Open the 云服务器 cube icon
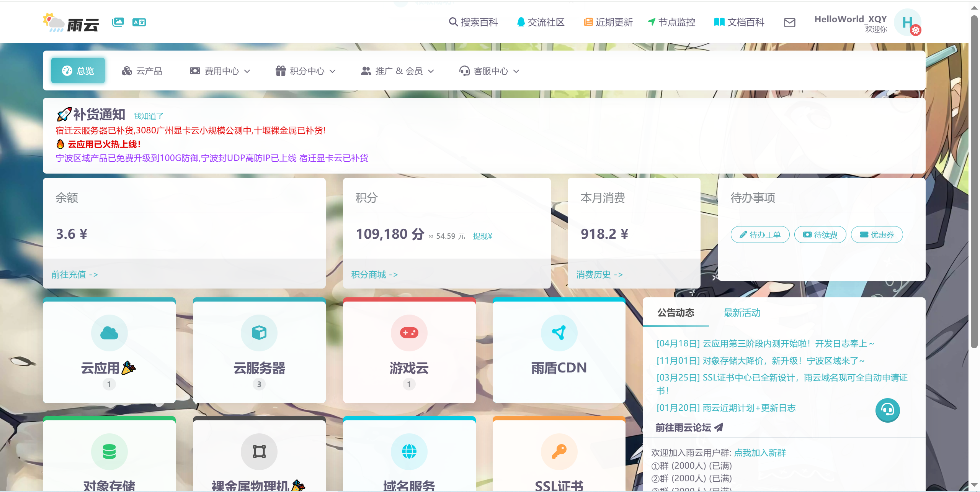Viewport: 980px width, 492px height. (259, 333)
